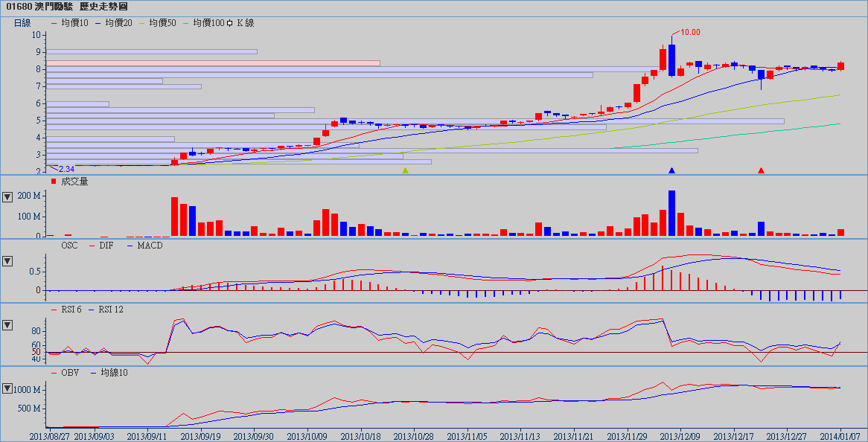Collapse the OBV panel arrow
The height and width of the screenshot is (442, 868).
point(7,388)
